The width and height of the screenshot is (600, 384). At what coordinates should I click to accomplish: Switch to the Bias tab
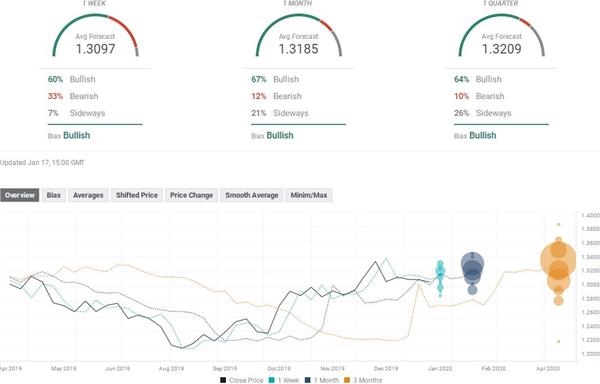54,195
